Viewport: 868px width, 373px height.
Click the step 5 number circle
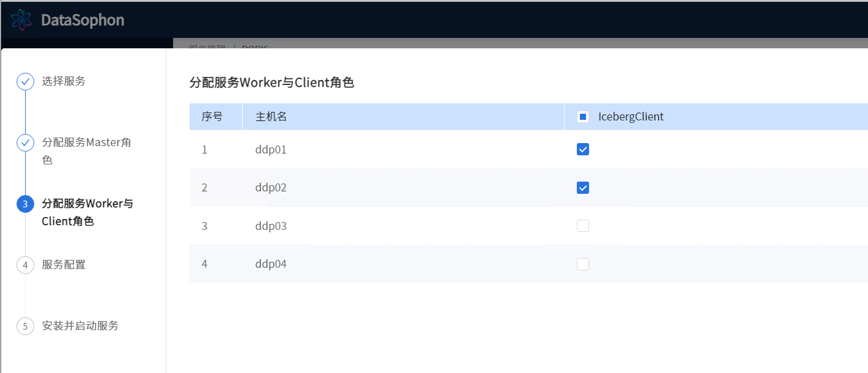(x=25, y=327)
